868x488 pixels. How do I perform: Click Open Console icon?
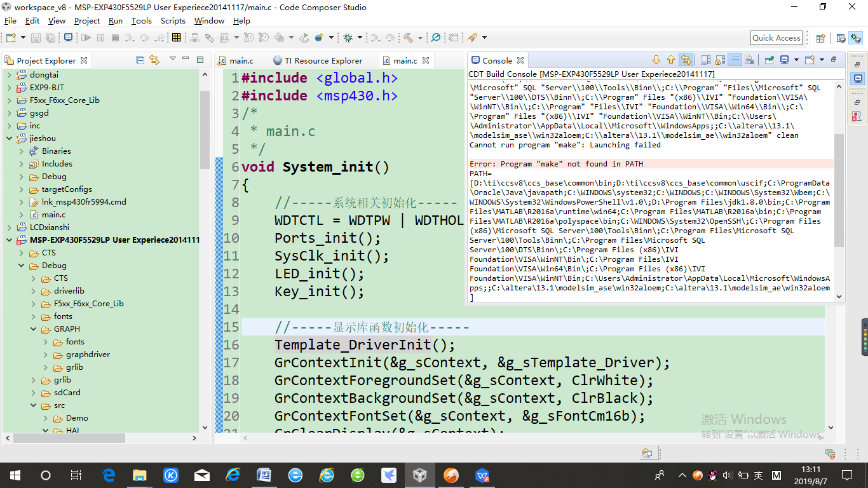[x=810, y=60]
